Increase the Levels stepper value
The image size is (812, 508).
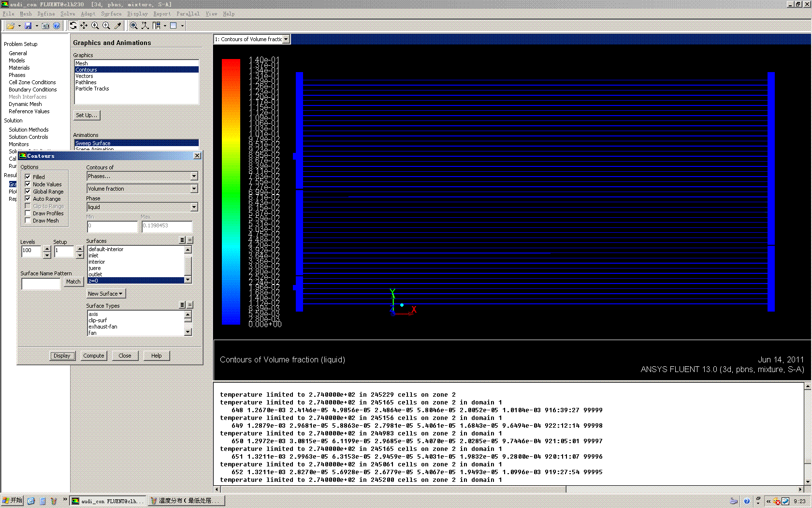point(47,249)
